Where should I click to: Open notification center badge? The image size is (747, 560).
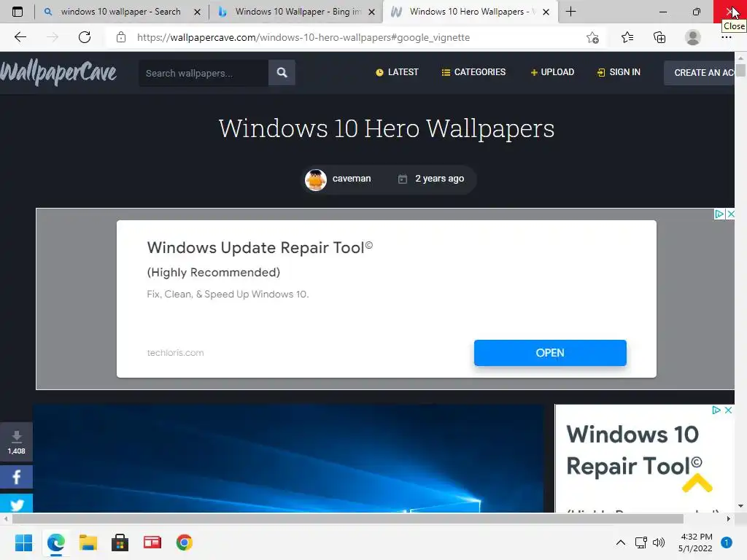click(x=727, y=542)
